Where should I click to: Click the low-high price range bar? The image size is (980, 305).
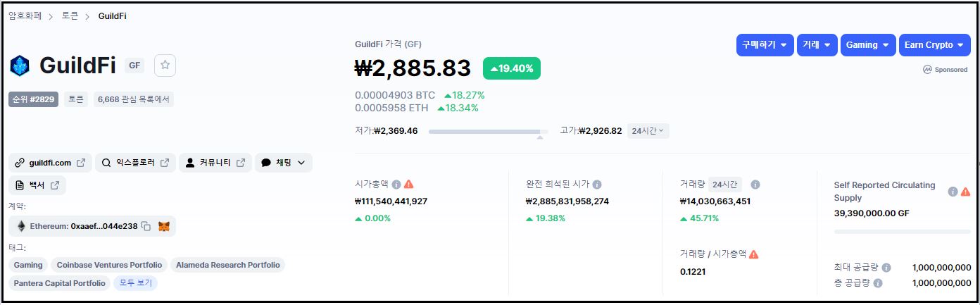pyautogui.click(x=489, y=131)
